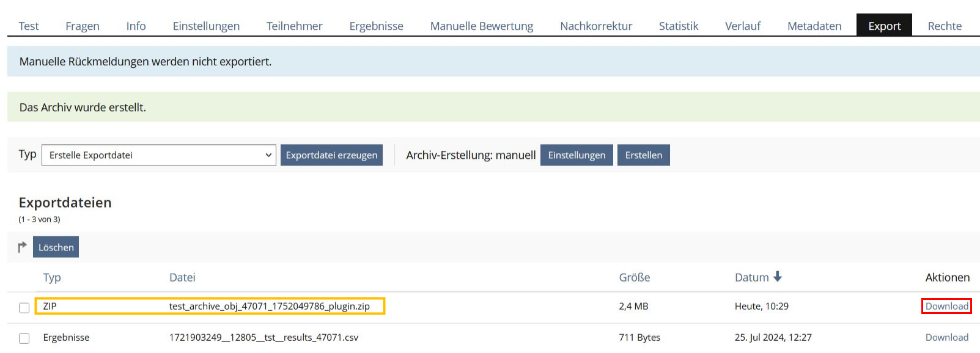980x353 pixels.
Task: Click the Exportdatei erzeugen button
Action: pyautogui.click(x=331, y=155)
